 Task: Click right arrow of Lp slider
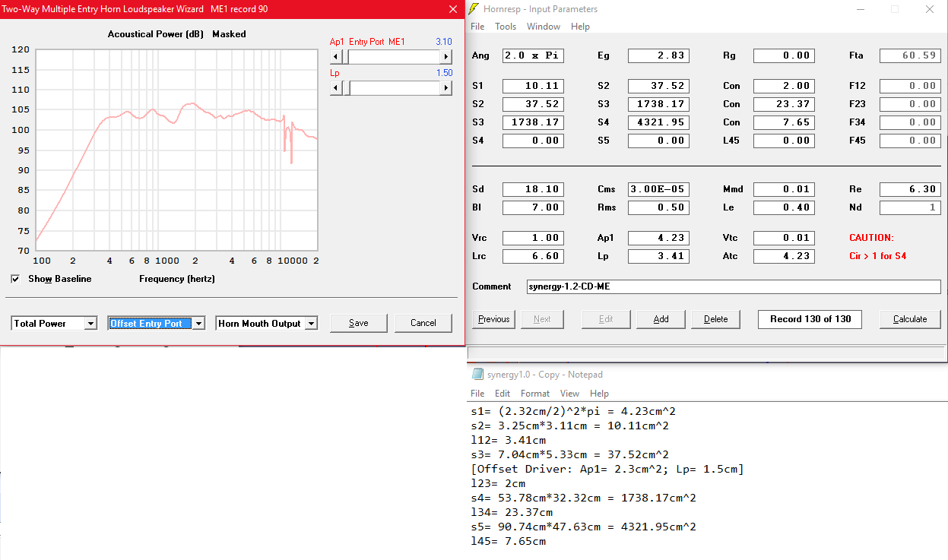tap(446, 88)
